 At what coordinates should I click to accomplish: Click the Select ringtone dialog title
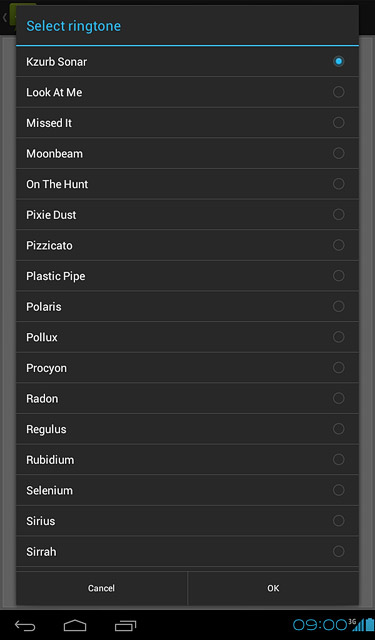click(73, 26)
